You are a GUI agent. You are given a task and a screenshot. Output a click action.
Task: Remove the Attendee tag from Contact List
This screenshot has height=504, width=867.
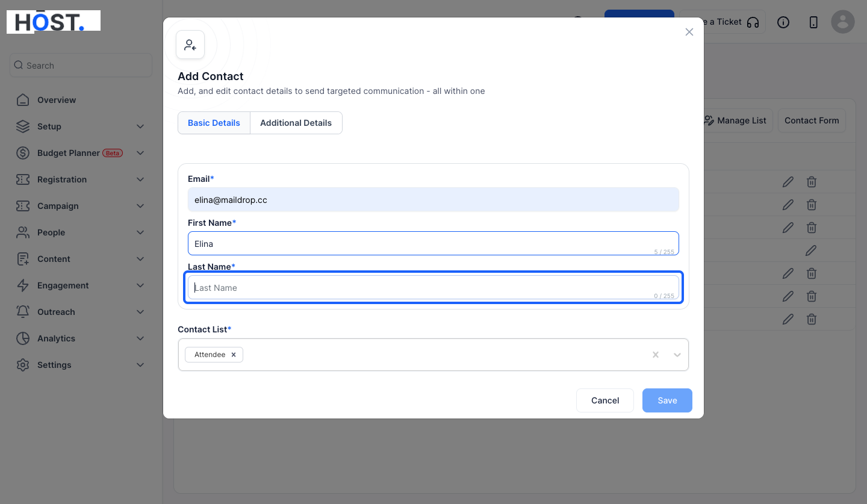point(234,355)
